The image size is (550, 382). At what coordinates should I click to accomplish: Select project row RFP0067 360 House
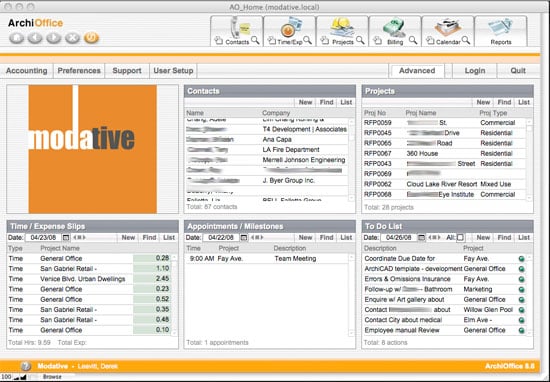coord(444,153)
